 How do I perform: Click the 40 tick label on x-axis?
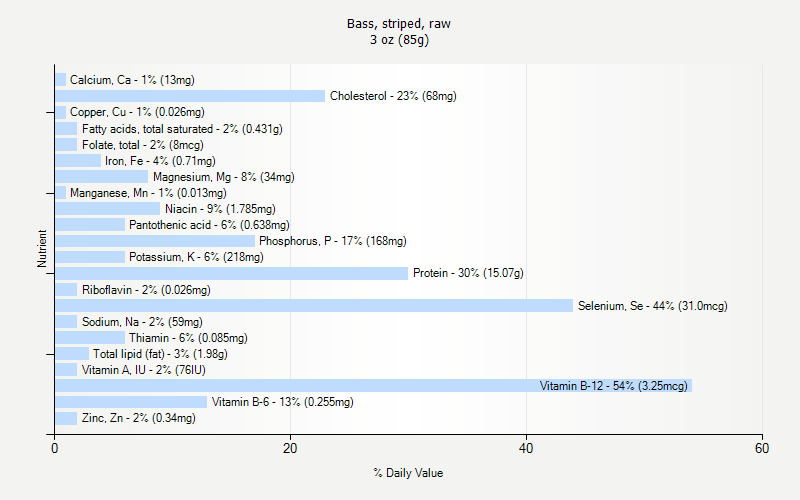[526, 448]
